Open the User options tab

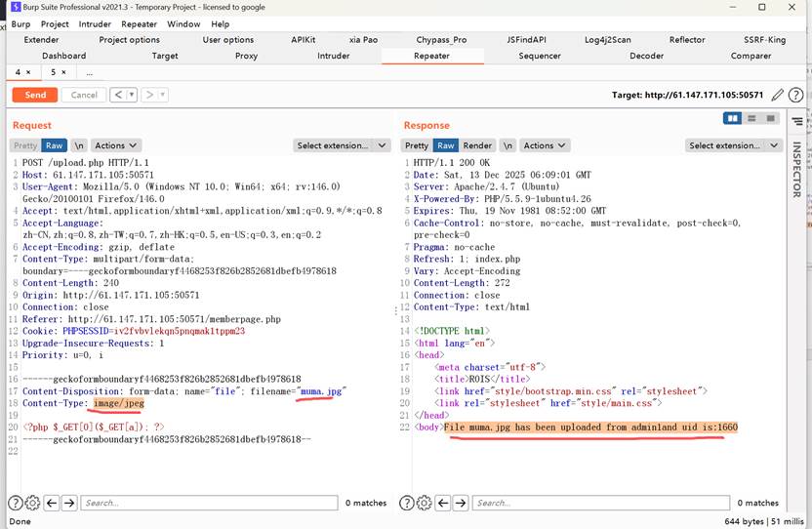pyautogui.click(x=227, y=40)
